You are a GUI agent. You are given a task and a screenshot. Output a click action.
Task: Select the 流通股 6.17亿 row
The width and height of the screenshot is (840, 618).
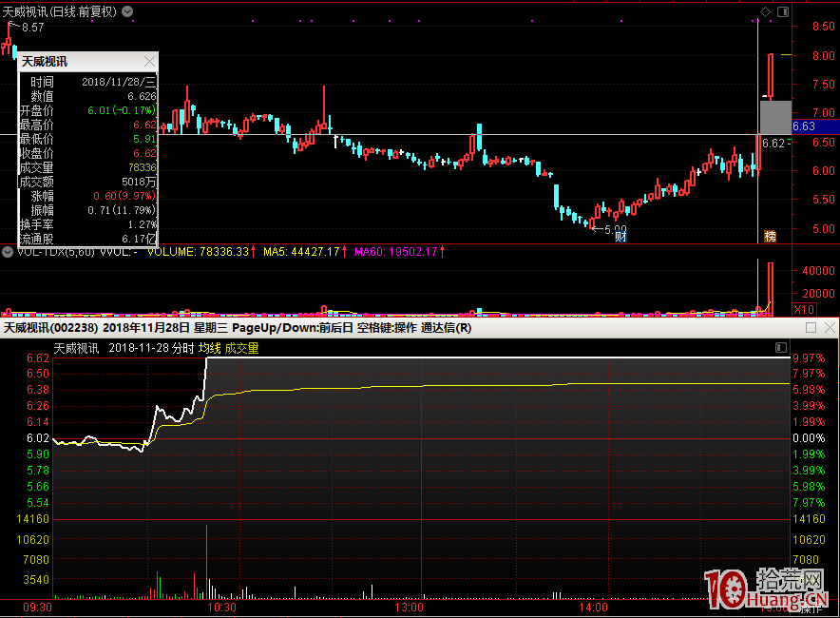87,239
